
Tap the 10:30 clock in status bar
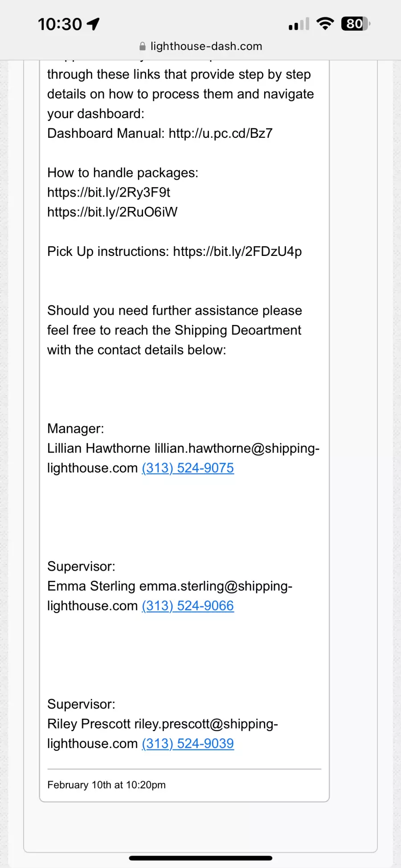[60, 24]
